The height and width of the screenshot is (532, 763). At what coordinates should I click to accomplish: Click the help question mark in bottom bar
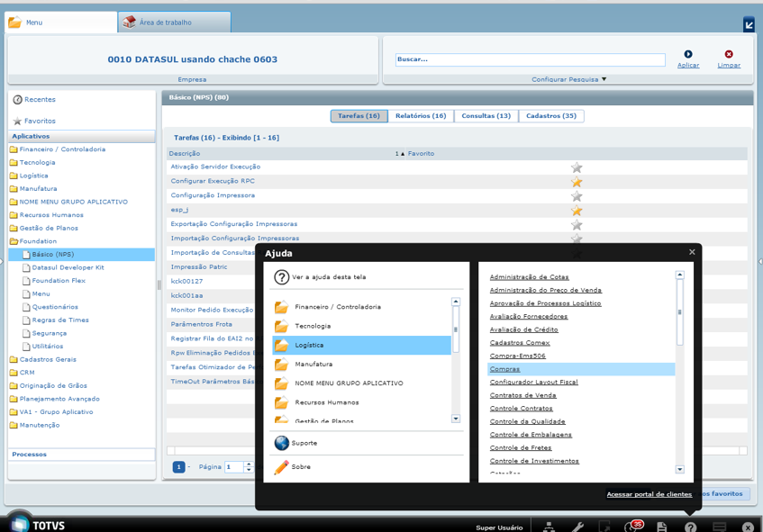click(691, 527)
